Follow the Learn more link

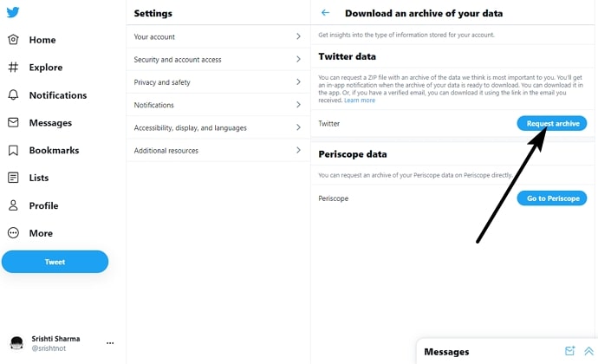tap(360, 101)
